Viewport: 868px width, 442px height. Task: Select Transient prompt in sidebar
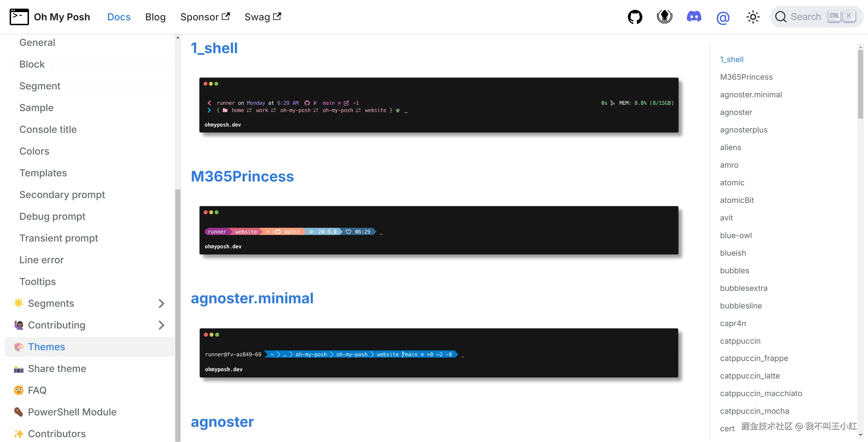click(59, 238)
